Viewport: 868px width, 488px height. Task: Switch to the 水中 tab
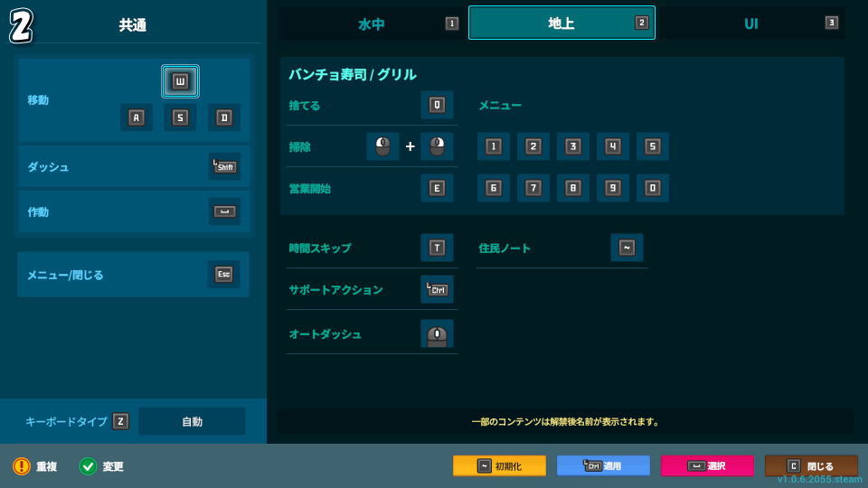click(x=372, y=23)
